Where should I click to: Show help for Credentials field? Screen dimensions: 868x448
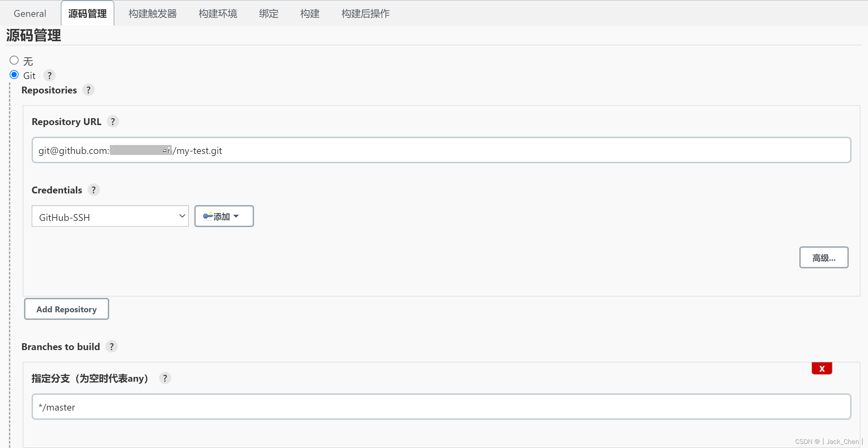[93, 190]
